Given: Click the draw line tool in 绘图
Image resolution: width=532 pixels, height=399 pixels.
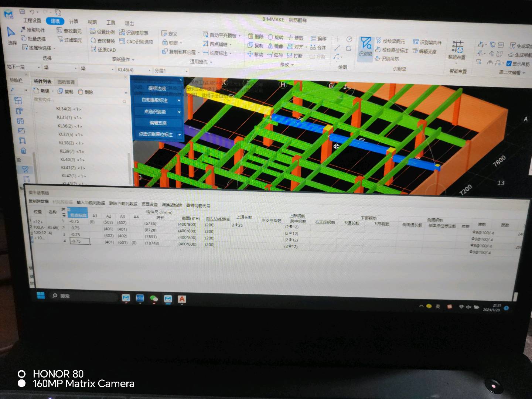Looking at the screenshot, I should click(337, 48).
